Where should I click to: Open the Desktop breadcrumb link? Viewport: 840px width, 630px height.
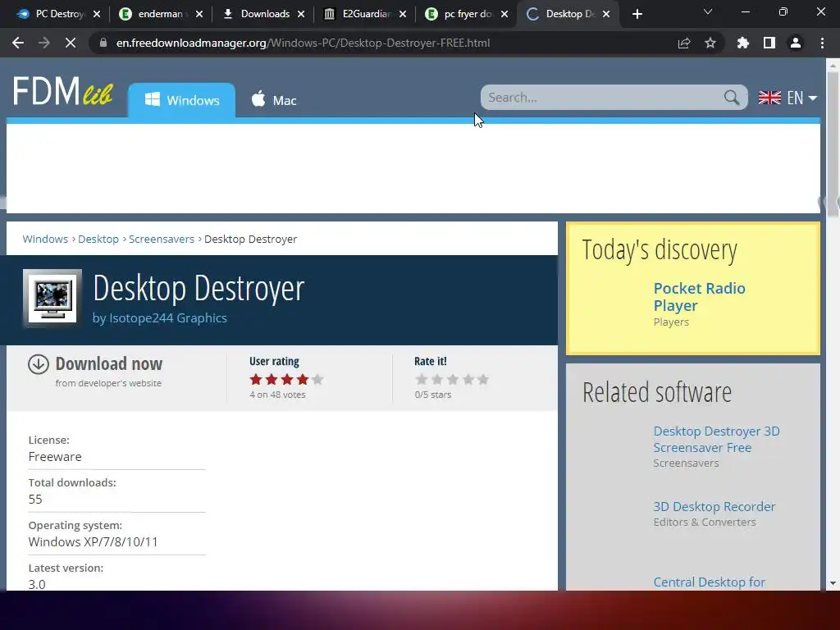(x=98, y=239)
